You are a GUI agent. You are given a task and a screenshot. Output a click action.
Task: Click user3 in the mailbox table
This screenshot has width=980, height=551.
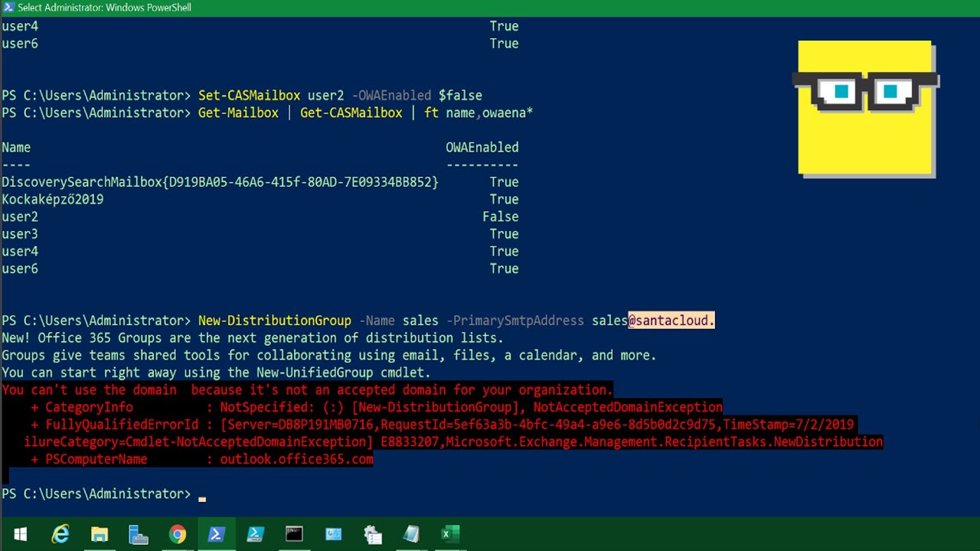pyautogui.click(x=20, y=234)
